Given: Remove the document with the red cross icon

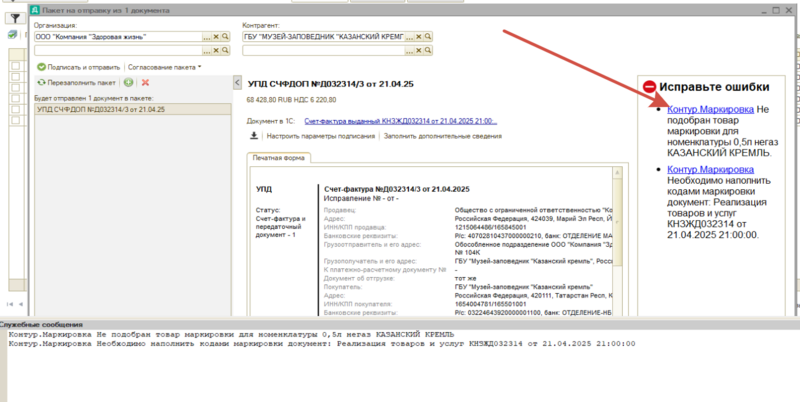Looking at the screenshot, I should pos(145,82).
